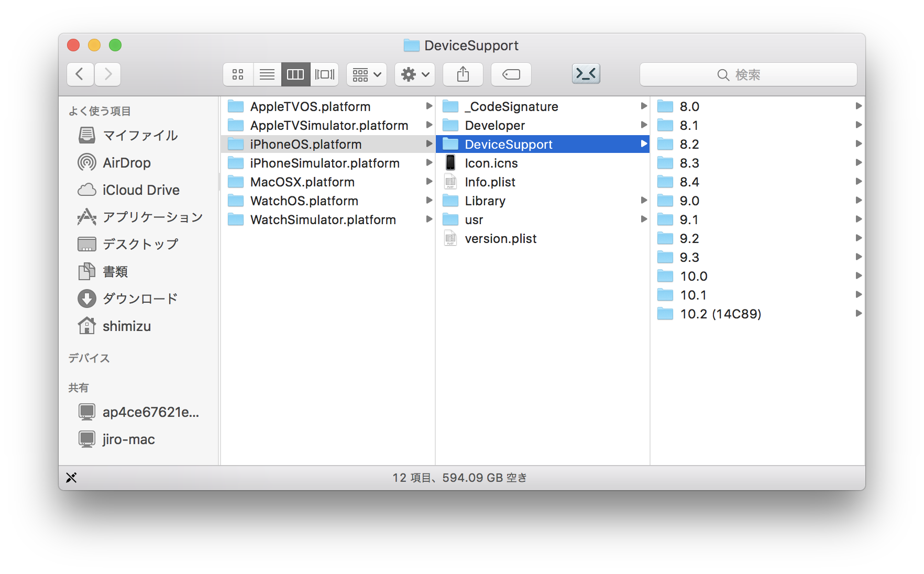
Task: Open AirDrop from the sidebar
Action: coord(126,163)
